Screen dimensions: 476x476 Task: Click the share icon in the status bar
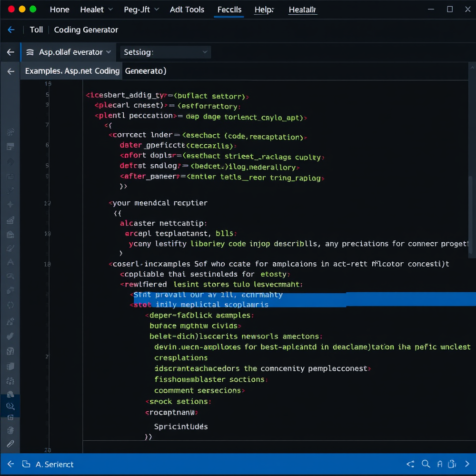[x=410, y=464]
